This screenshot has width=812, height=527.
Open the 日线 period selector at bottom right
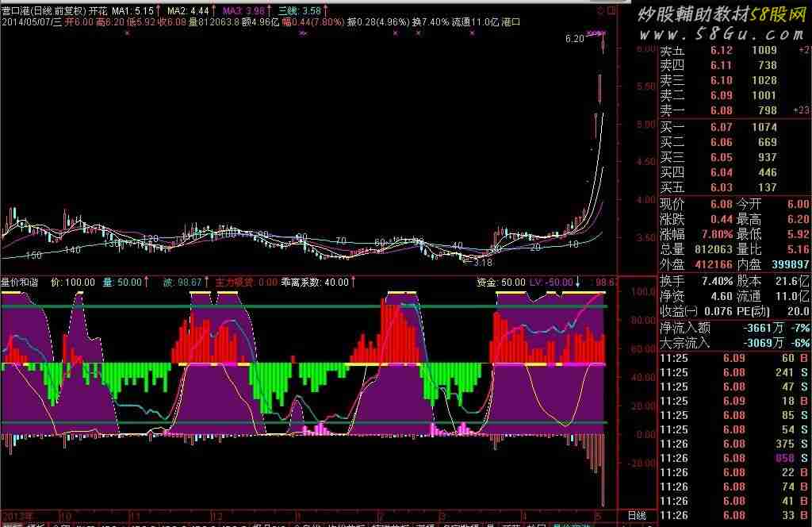coord(637,515)
